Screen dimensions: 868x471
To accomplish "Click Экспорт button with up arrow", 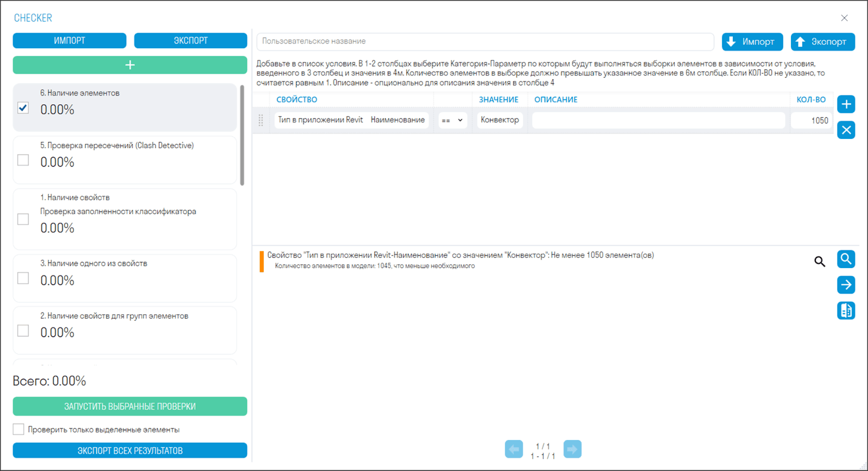I will tap(822, 42).
